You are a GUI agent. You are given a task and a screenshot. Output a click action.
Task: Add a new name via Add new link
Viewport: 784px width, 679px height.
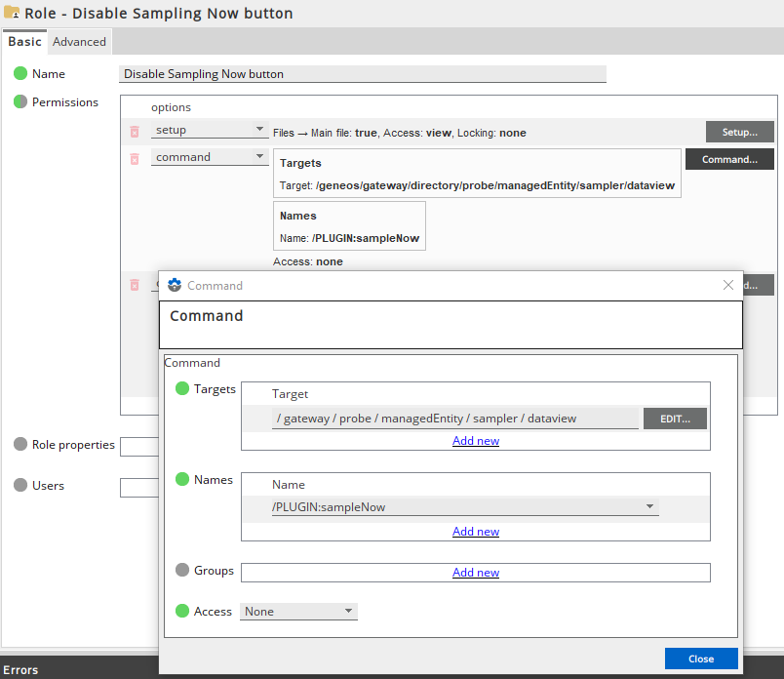476,531
